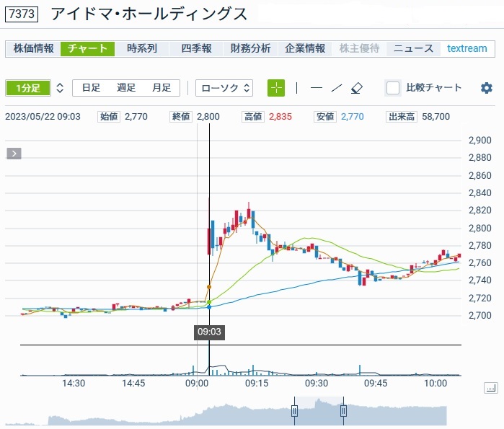Viewport: 504px width, 429px height.
Task: Open the 財務分析 tab
Action: coord(250,49)
